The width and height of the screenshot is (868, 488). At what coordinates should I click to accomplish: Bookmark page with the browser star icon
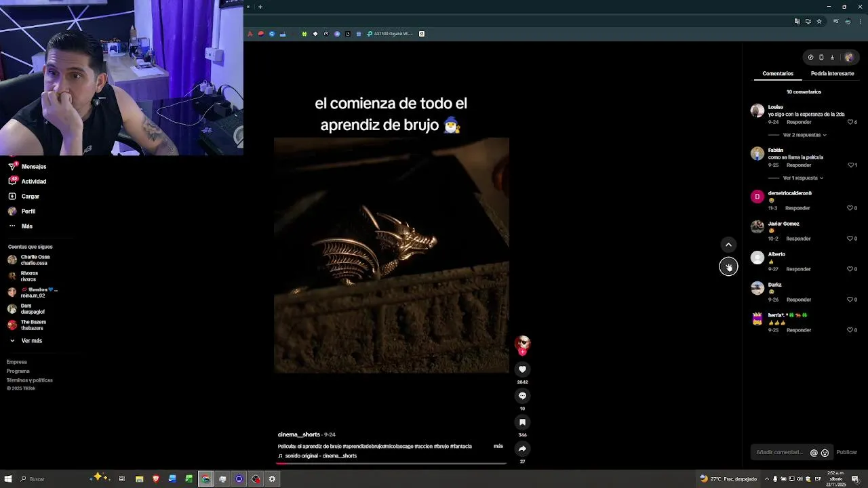[819, 22]
